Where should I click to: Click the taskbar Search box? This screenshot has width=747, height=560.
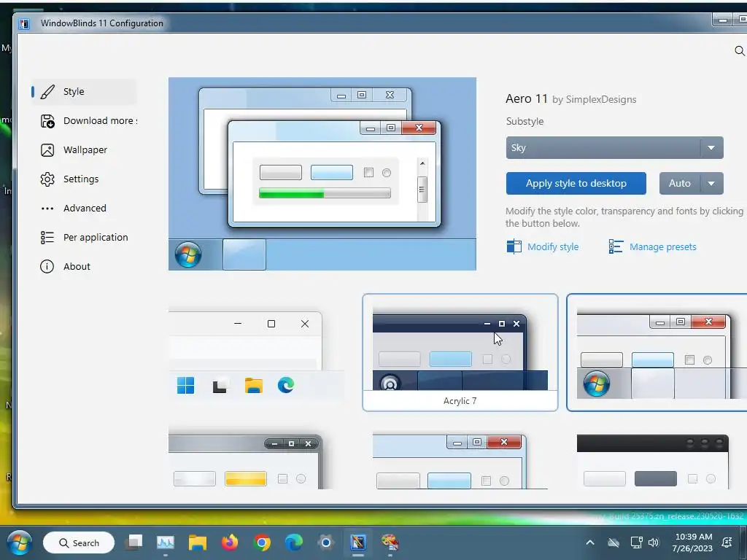[x=79, y=542]
